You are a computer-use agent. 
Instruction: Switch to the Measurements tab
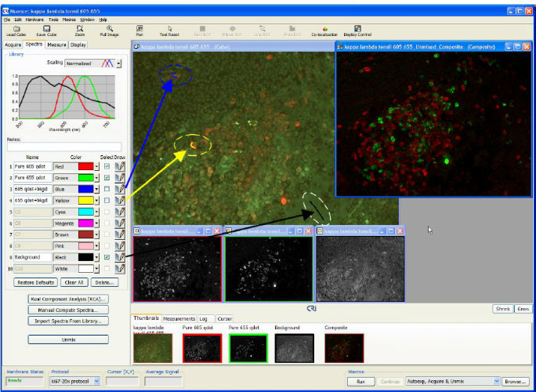tap(179, 319)
